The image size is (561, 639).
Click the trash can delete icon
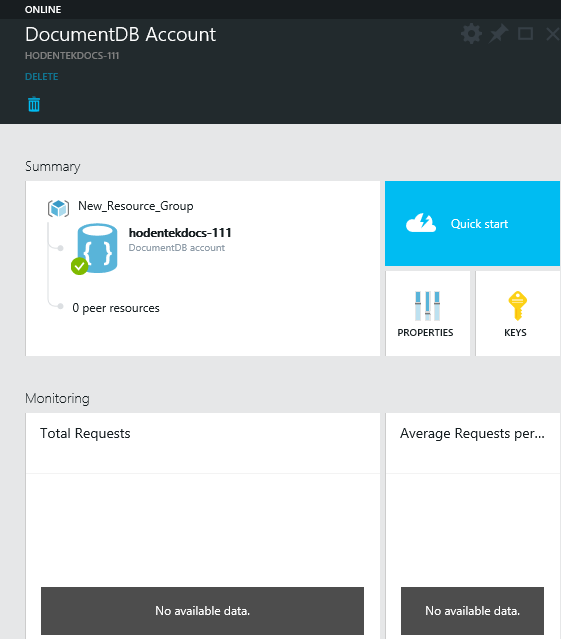click(34, 104)
